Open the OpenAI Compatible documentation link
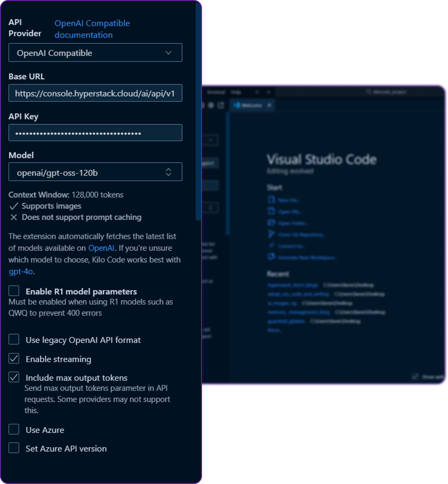 coord(92,29)
